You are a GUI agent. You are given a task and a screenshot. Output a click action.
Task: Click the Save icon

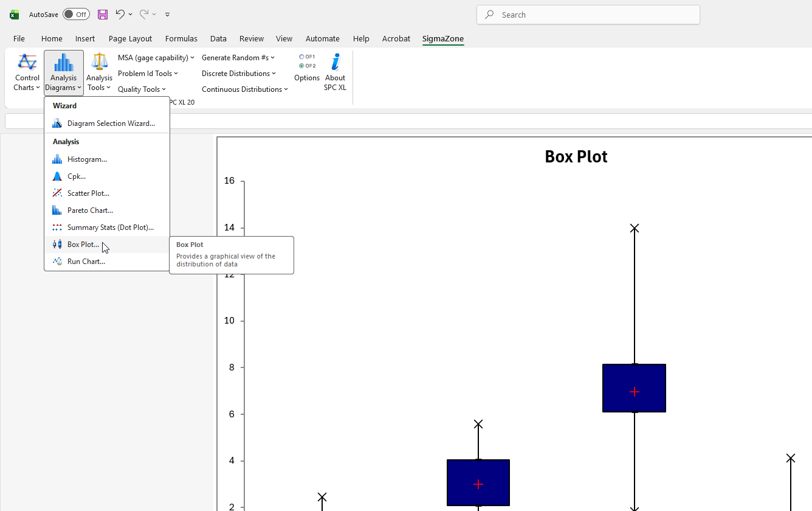[x=102, y=15]
